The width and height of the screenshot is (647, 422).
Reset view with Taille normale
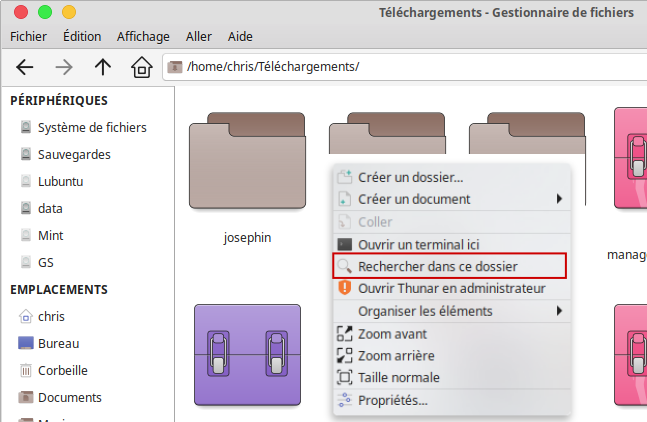[452, 377]
